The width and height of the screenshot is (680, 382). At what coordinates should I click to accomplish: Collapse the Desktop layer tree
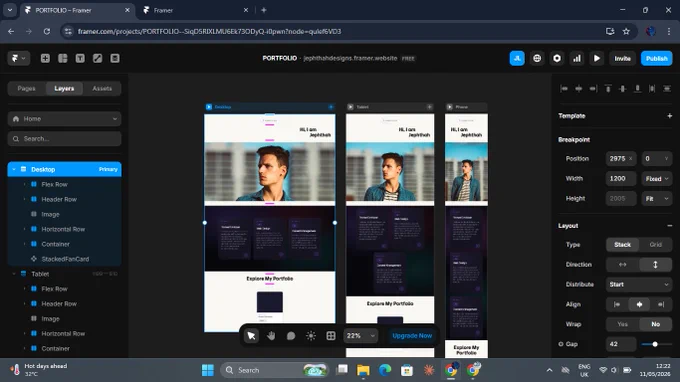coord(14,170)
